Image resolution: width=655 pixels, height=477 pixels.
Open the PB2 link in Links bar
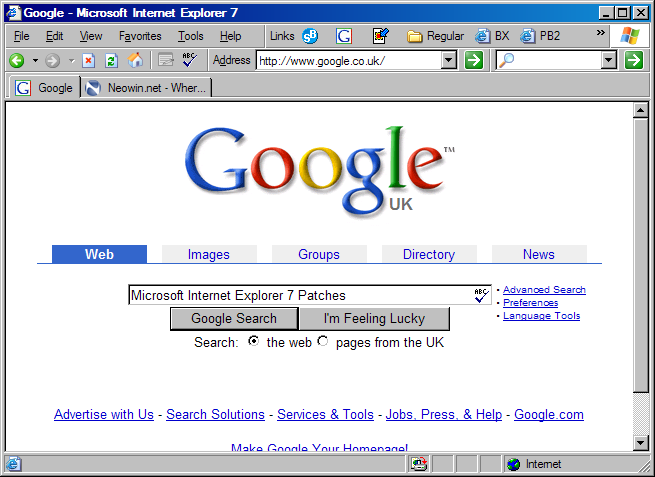pos(540,36)
